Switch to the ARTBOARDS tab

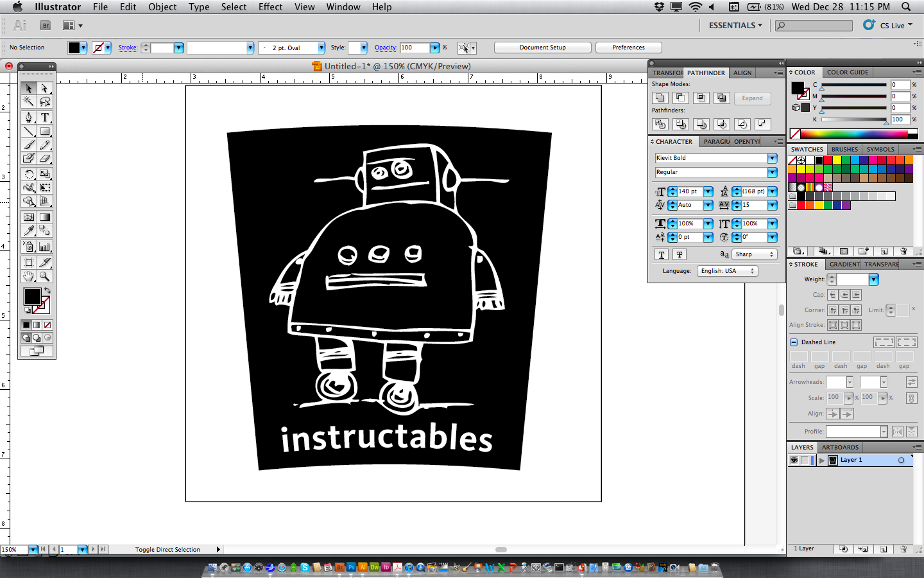pyautogui.click(x=840, y=447)
